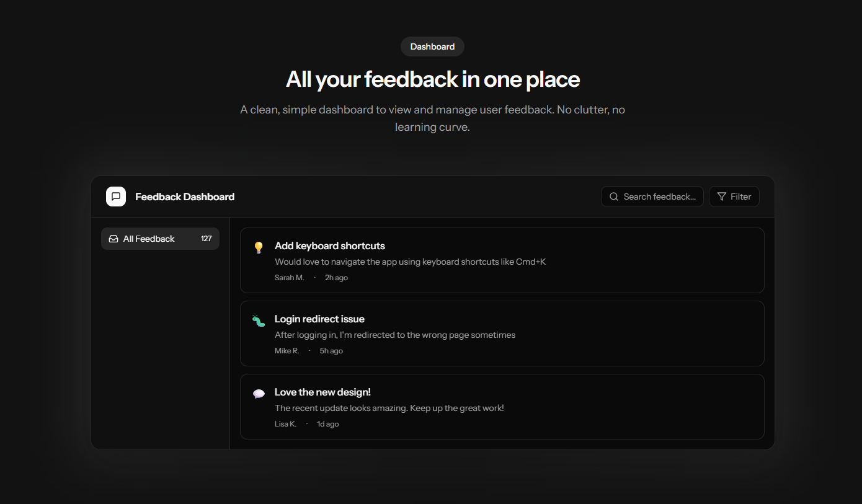
Task: Click the Dashboard pill badge
Action: click(x=432, y=46)
